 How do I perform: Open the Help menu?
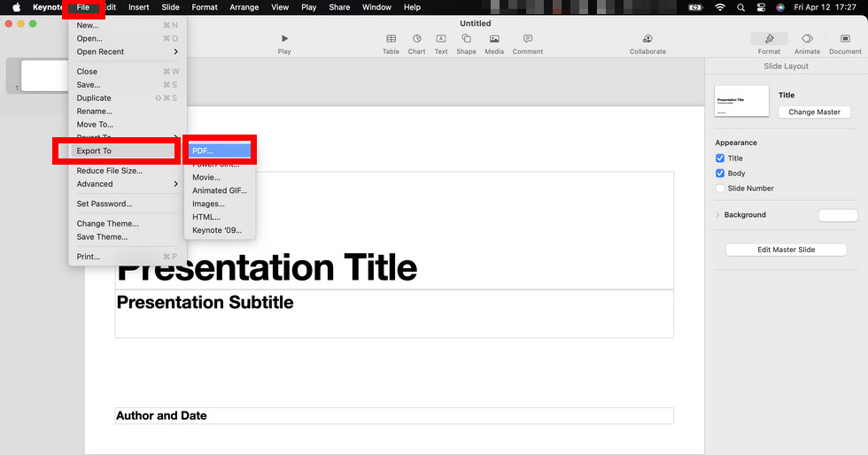coord(412,7)
